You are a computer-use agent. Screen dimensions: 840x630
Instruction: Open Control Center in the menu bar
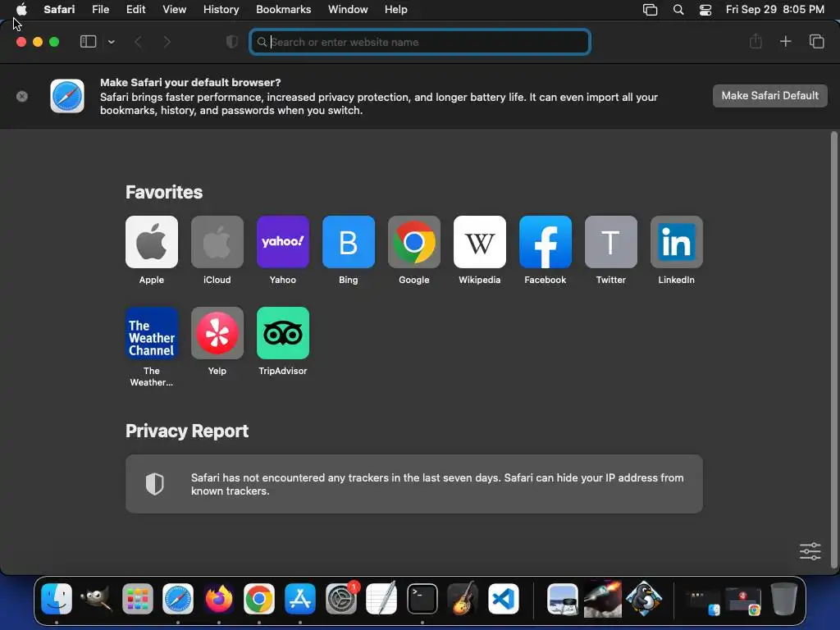point(705,10)
